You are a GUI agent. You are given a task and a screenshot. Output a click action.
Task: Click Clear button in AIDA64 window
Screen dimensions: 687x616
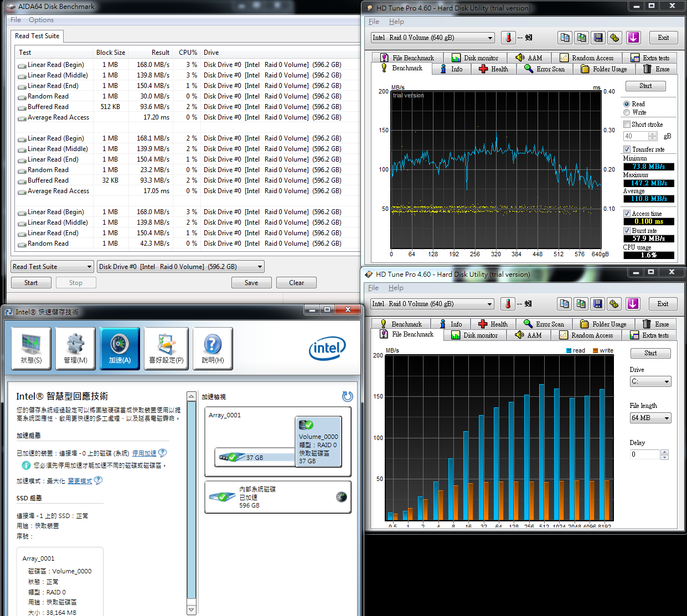coord(296,283)
